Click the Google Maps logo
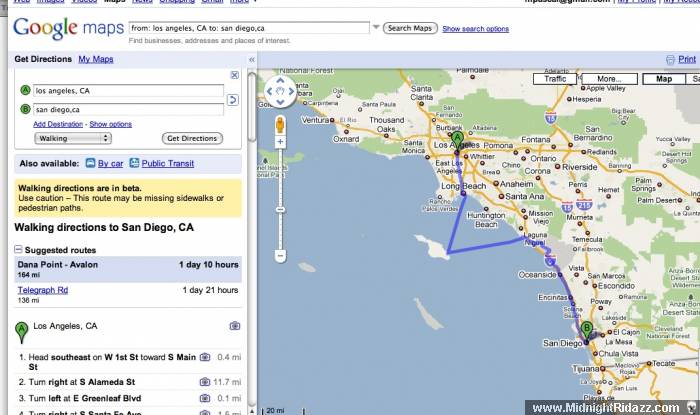Image resolution: width=700 pixels, height=415 pixels. coord(68,28)
